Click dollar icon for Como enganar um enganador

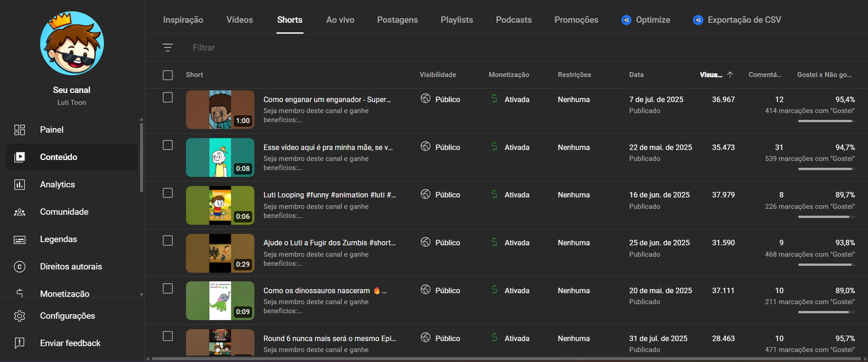494,99
